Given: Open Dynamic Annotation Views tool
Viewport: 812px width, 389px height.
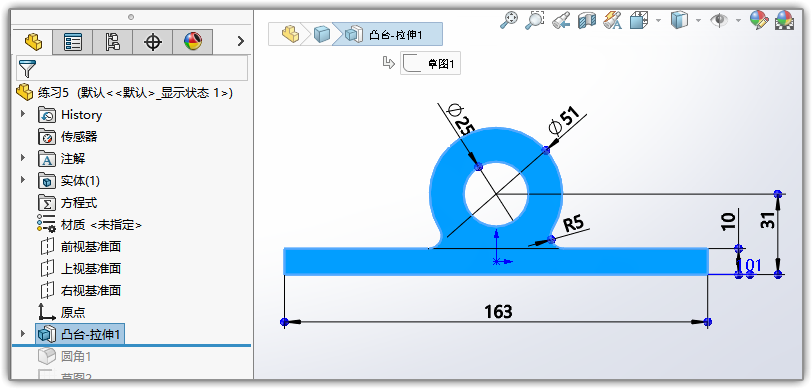Looking at the screenshot, I should [613, 21].
